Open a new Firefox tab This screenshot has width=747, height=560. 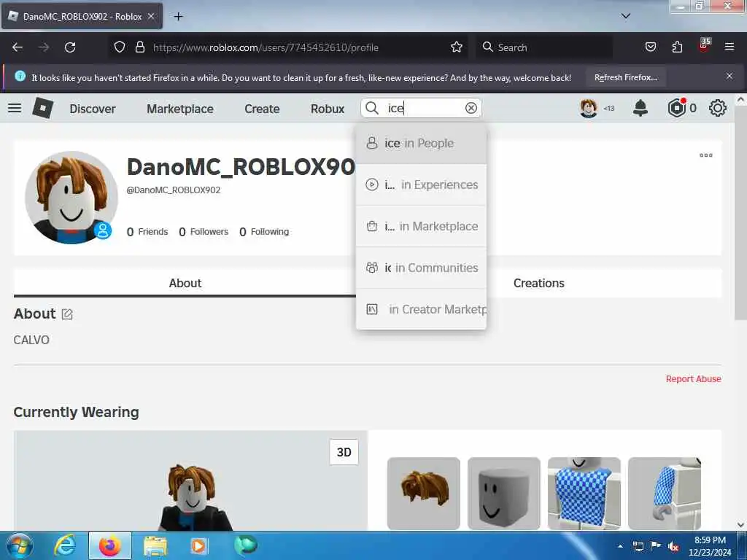pos(178,16)
